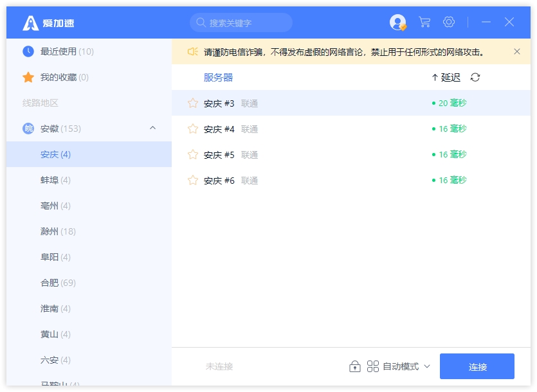Favorite server 安庆 #5 with star
The image size is (537, 392).
tap(193, 154)
